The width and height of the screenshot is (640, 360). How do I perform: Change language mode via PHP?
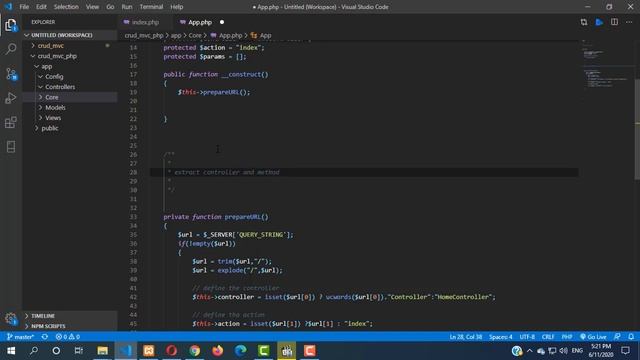[567, 337]
